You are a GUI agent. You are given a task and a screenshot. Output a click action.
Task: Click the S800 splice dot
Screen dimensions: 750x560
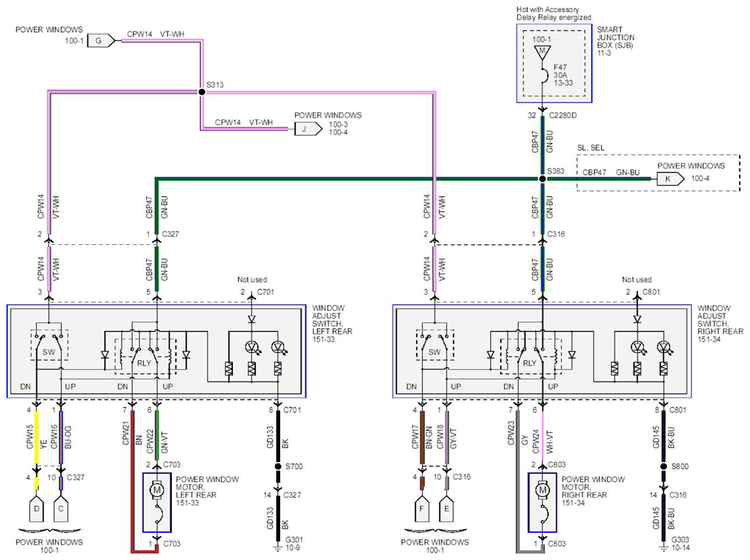tap(663, 466)
